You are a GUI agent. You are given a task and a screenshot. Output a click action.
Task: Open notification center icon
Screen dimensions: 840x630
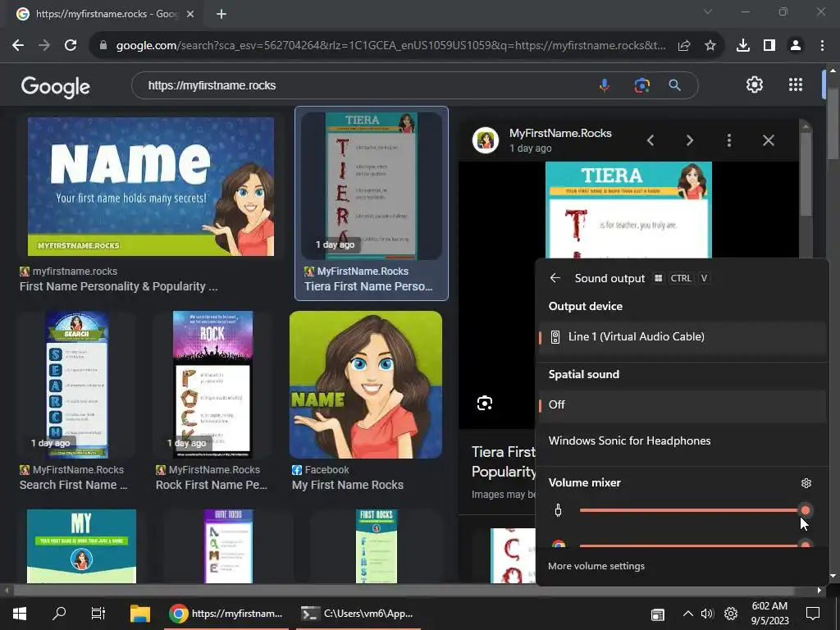813,614
